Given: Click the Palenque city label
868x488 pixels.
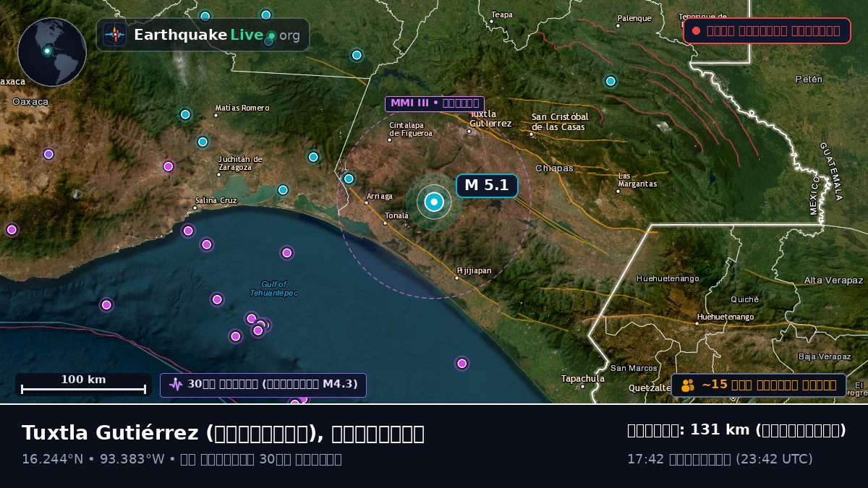Looking at the screenshot, I should [634, 18].
